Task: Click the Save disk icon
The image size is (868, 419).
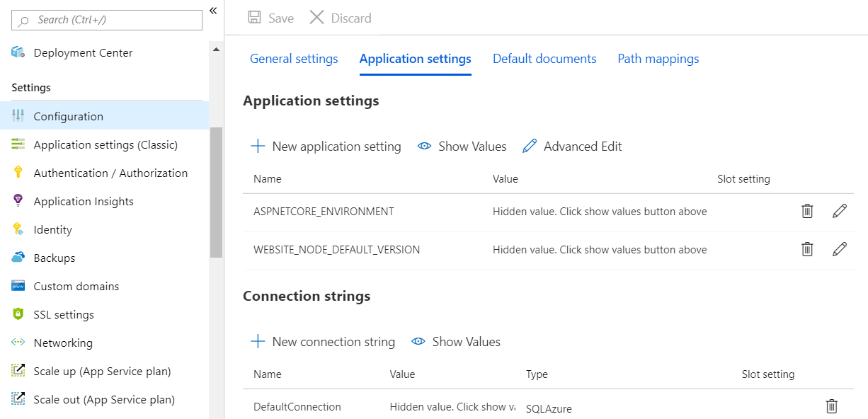Action: pyautogui.click(x=254, y=18)
